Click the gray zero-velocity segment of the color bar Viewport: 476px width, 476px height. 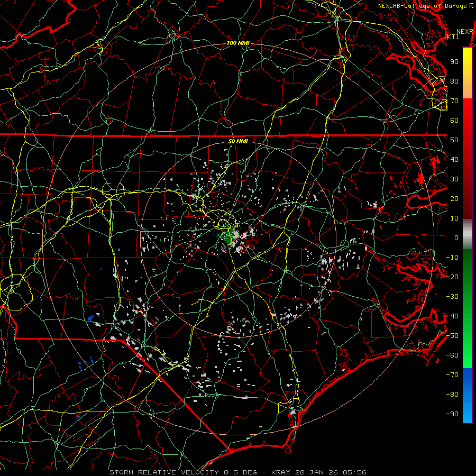467,234
